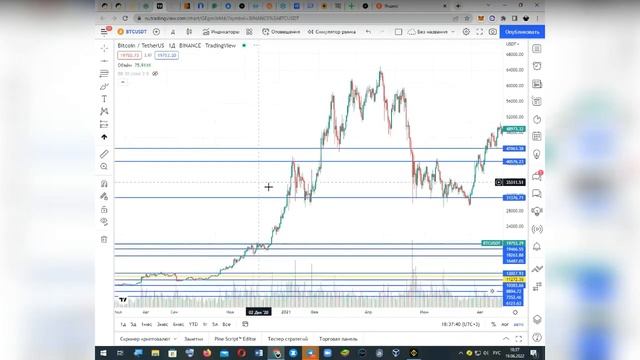Open the Pine Script Editor tab
Image resolution: width=640 pixels, height=360 pixels.
coord(235,339)
